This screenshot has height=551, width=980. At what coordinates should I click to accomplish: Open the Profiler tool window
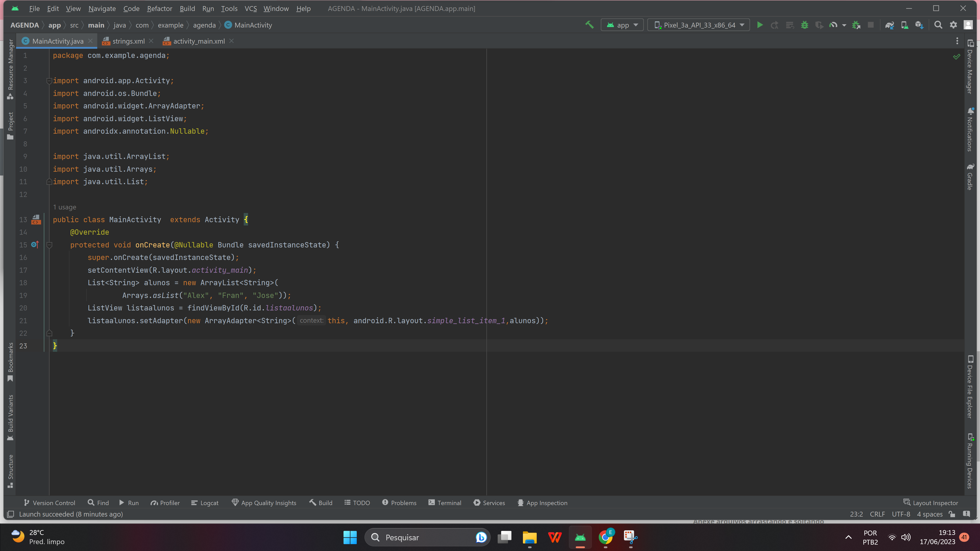(165, 503)
